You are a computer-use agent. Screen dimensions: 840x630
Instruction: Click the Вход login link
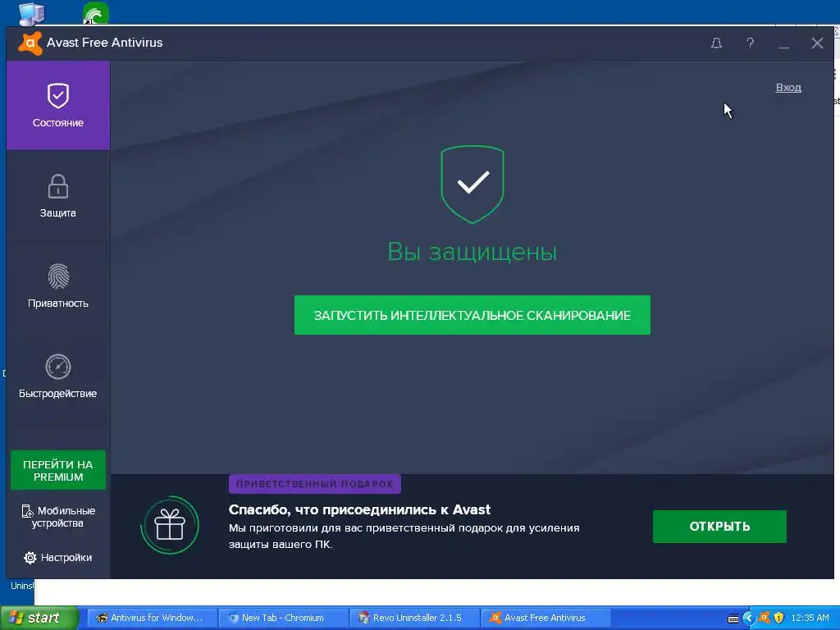point(788,87)
